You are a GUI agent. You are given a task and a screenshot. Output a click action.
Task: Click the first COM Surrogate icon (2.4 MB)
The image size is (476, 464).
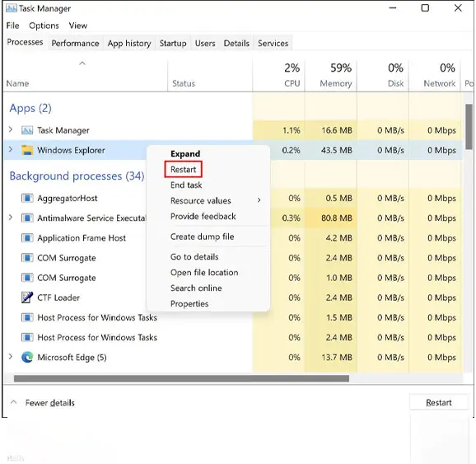tap(27, 258)
